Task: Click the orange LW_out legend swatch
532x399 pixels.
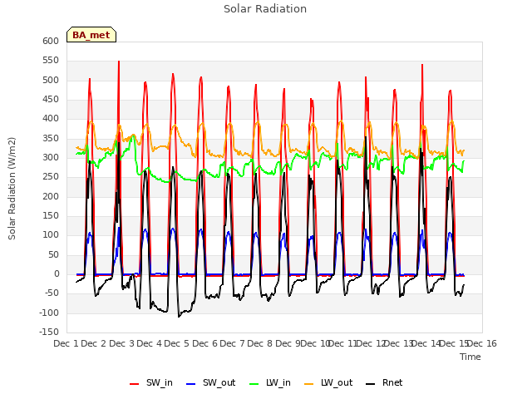Action: [309, 384]
